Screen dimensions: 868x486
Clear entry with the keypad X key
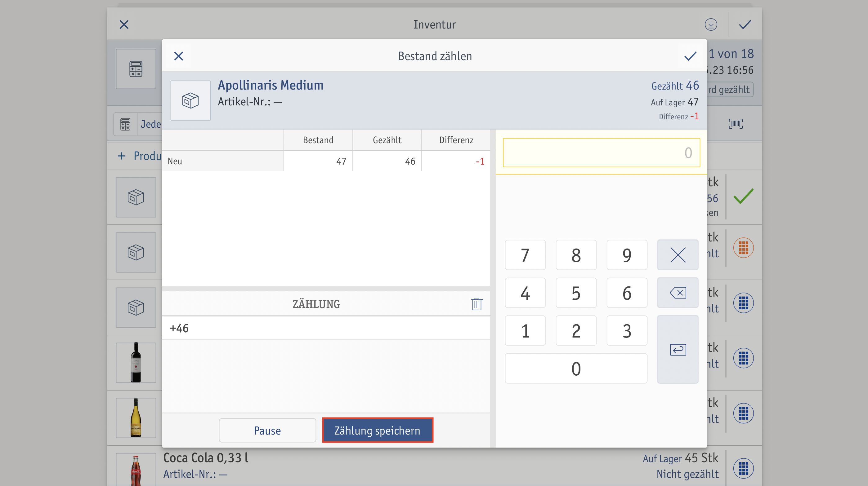[678, 255]
